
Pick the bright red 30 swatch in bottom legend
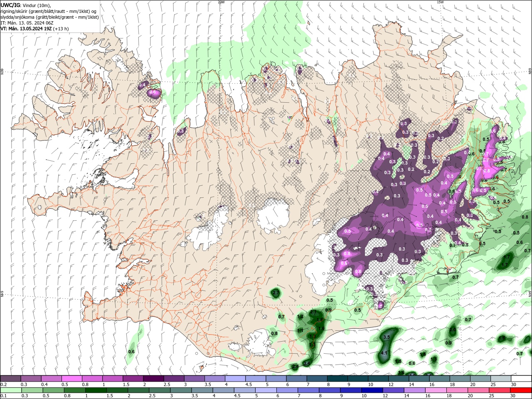point(521,390)
